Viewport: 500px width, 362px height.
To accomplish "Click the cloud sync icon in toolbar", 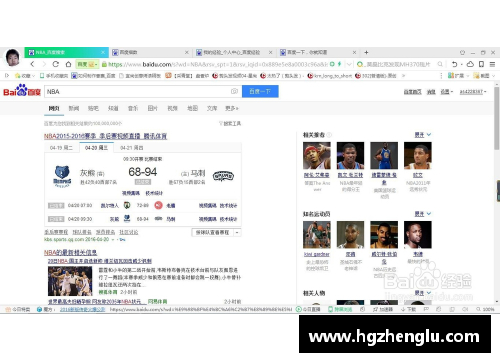I will (x=470, y=64).
